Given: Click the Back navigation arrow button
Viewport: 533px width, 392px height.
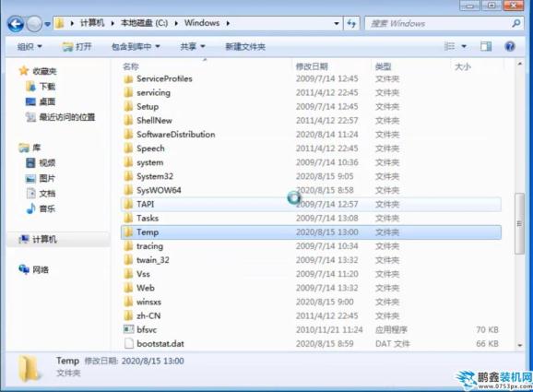Looking at the screenshot, I should pyautogui.click(x=16, y=24).
